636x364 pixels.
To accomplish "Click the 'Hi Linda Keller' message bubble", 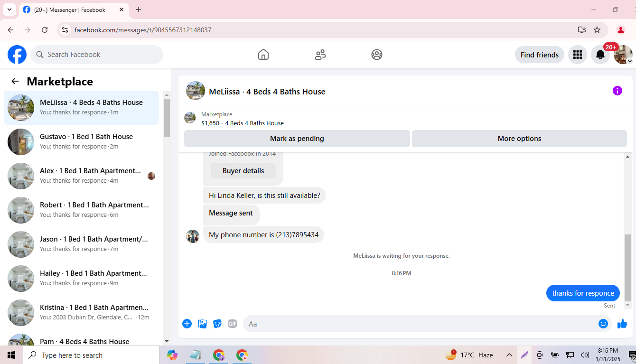I will (x=264, y=196).
